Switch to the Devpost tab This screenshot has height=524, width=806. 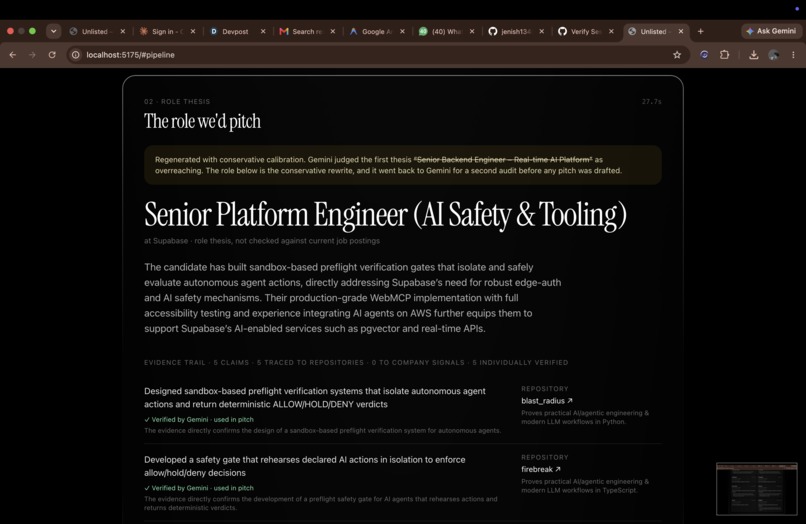[235, 31]
